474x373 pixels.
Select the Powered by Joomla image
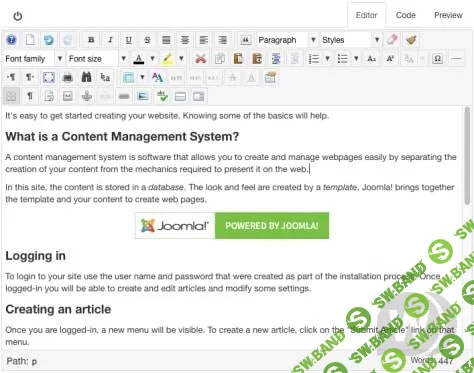click(x=232, y=226)
